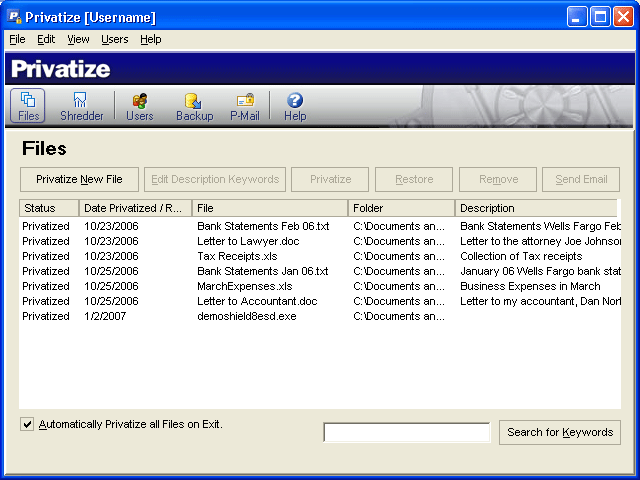Click the 1/2/2007 date cell
This screenshot has width=640, height=480.
coord(105,316)
